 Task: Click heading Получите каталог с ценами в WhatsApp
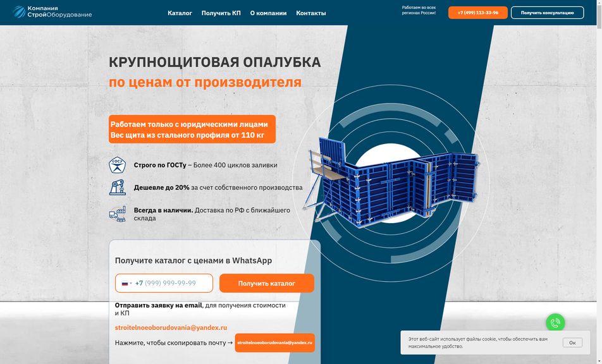tap(193, 260)
